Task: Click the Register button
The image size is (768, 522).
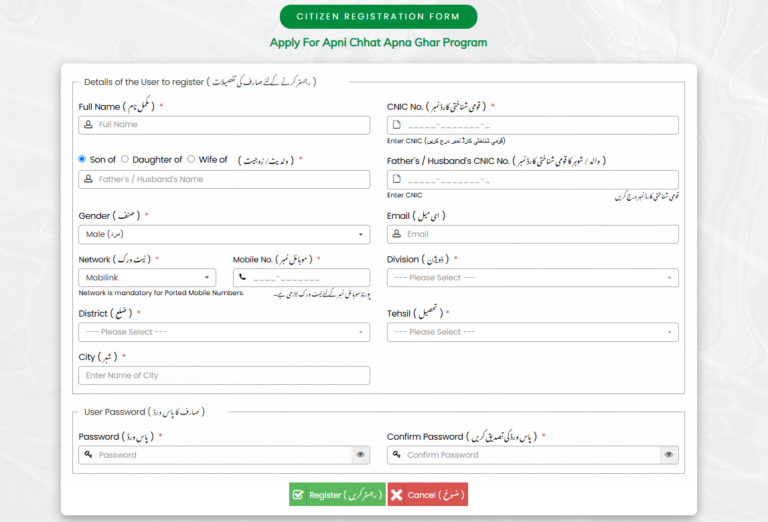Action: point(337,495)
